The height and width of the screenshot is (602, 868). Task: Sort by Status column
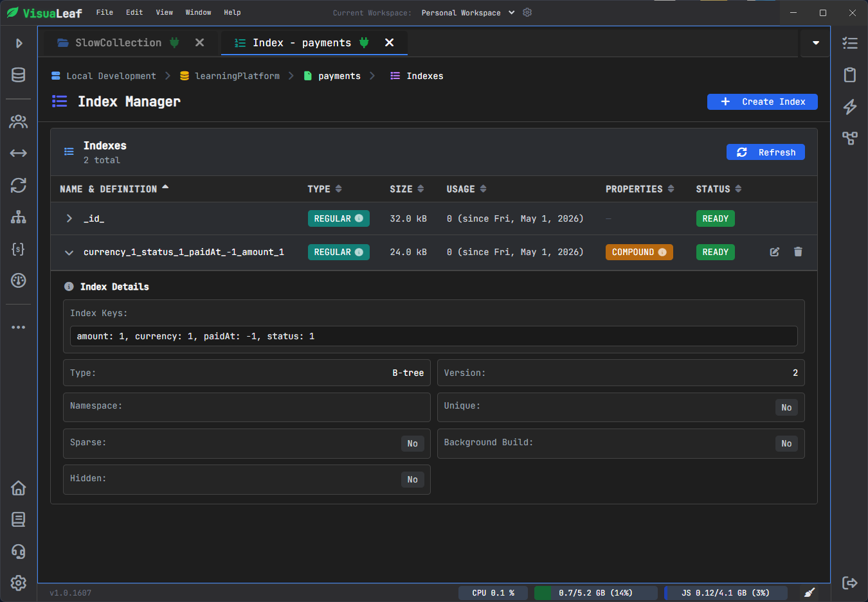coord(718,189)
